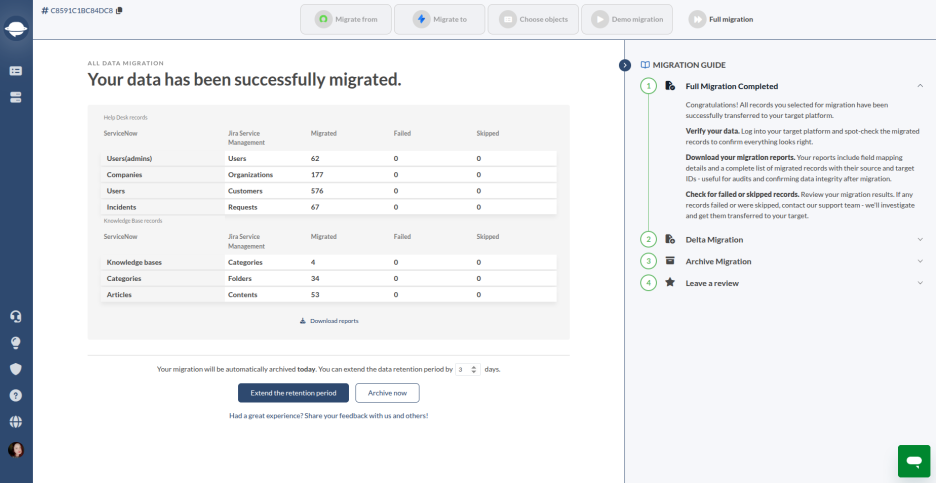Click the Knowledge bases row label
Image resolution: width=936 pixels, height=483 pixels.
coord(134,262)
